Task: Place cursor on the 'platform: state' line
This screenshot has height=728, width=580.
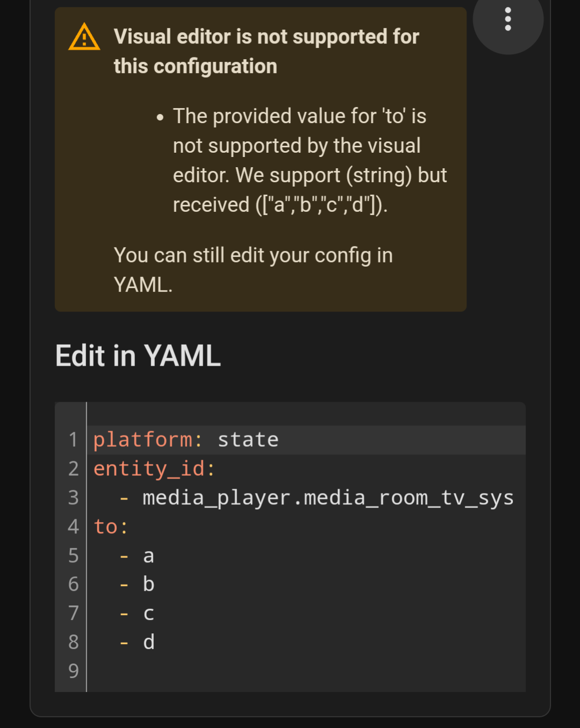Action: pyautogui.click(x=186, y=440)
